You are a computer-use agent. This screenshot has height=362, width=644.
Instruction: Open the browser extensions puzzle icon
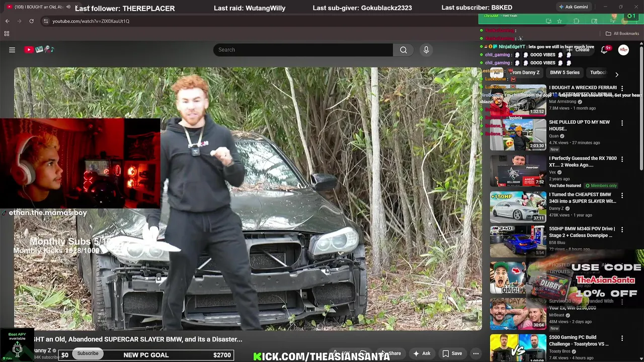pos(577,21)
